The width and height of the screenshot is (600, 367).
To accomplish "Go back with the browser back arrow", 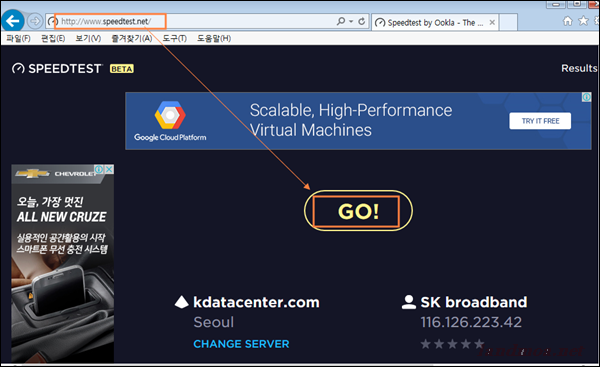I will [13, 21].
